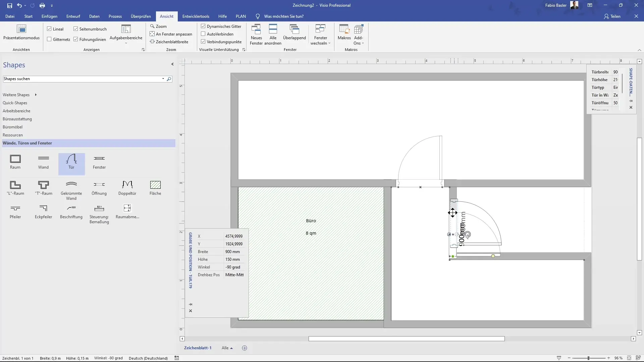The height and width of the screenshot is (362, 644).
Task: Expand Weitere Shapes submenu
Action: point(36,95)
